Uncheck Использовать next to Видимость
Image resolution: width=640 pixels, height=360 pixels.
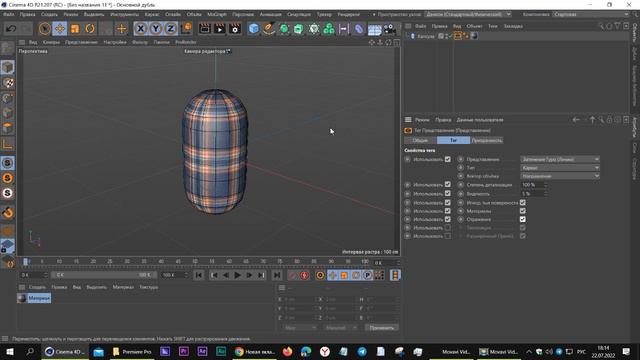click(x=448, y=193)
